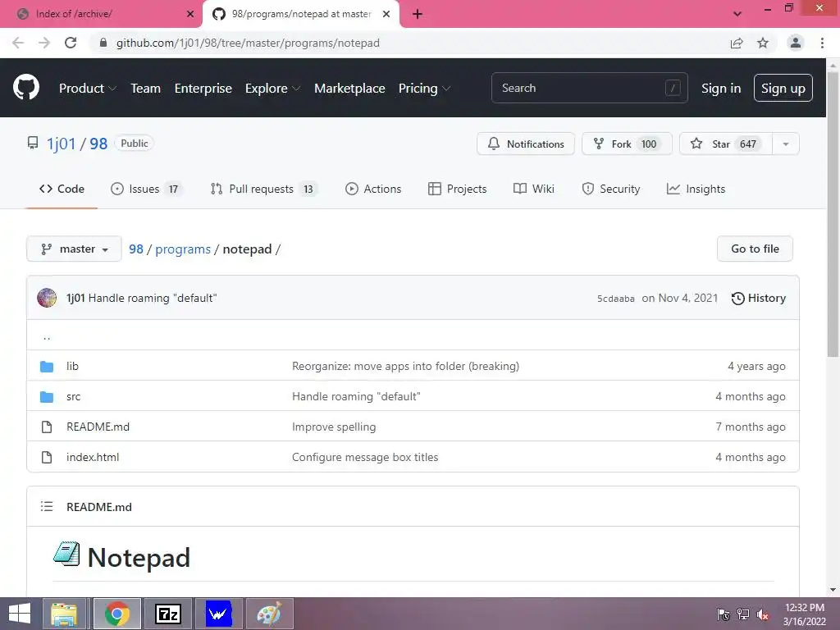Click the src folder icon
The image size is (840, 630).
[x=47, y=397]
